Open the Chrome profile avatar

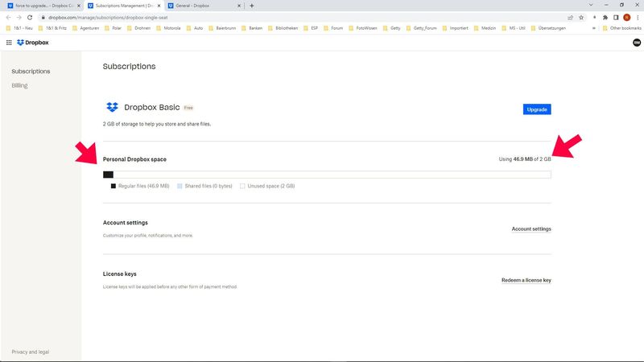coord(627,18)
